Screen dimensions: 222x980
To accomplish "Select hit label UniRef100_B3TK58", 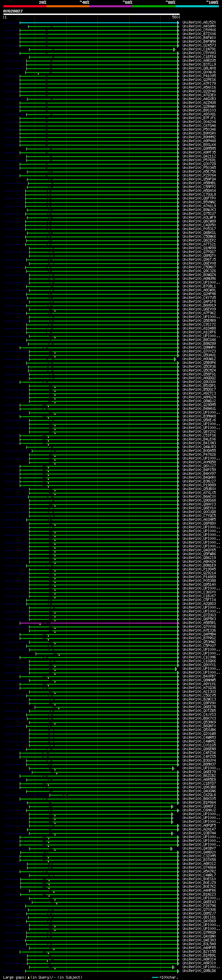I will pos(199,860).
